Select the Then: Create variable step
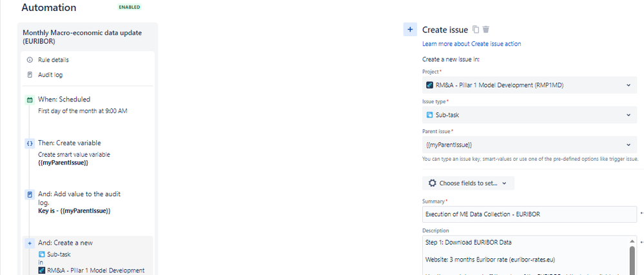The width and height of the screenshot is (644, 275). [x=70, y=143]
